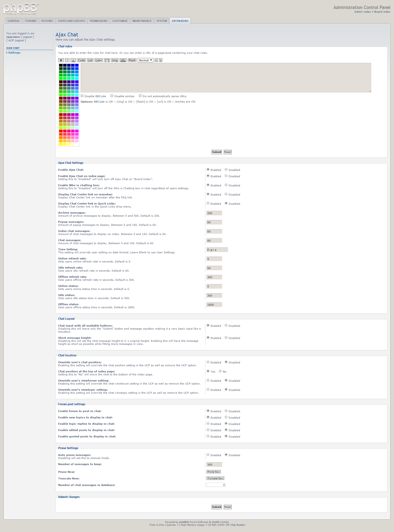This screenshot has width=394, height=532.
Task: Insert an Img BBCode tag
Action: (115, 60)
